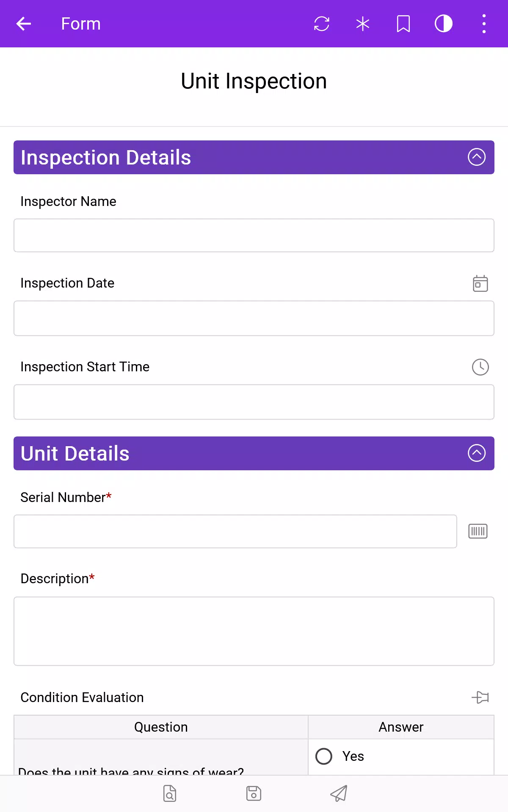Click the Description text area
This screenshot has width=508, height=812.
tap(254, 631)
